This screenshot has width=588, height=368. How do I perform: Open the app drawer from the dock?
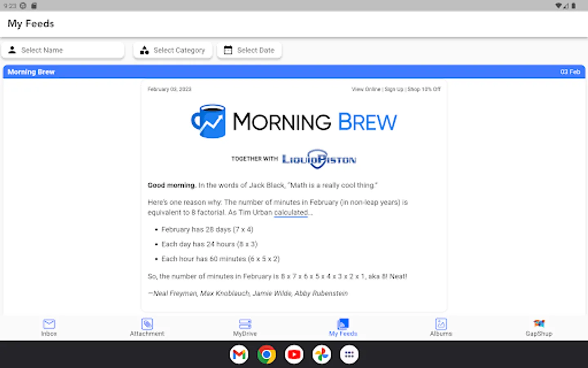[x=349, y=355]
